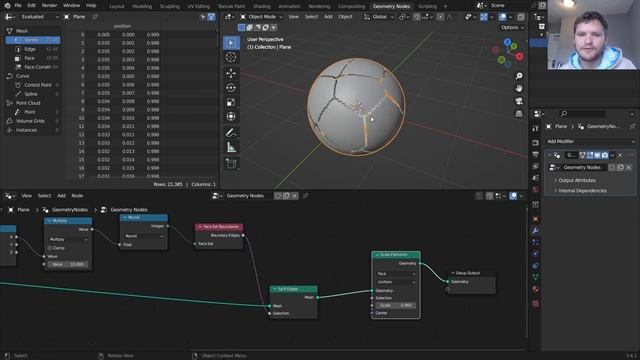Open the Particles properties tab icon

pos(536,242)
